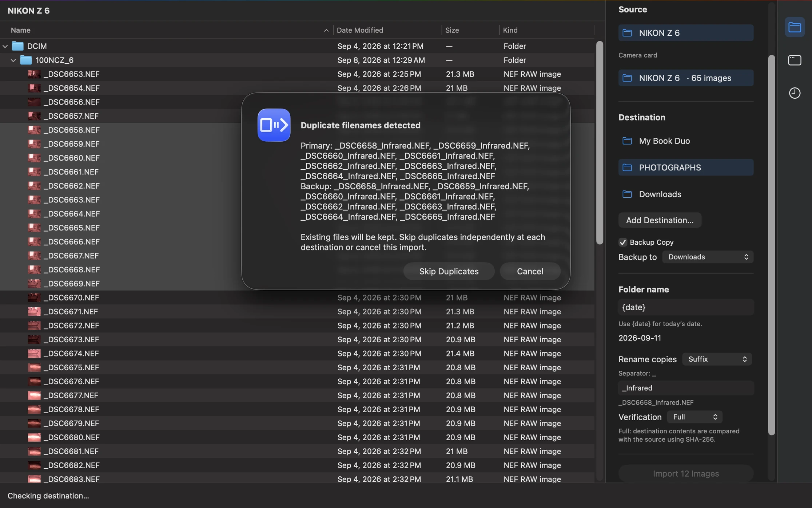Open the Backup to Downloads dropdown
812x508 pixels.
(x=708, y=257)
